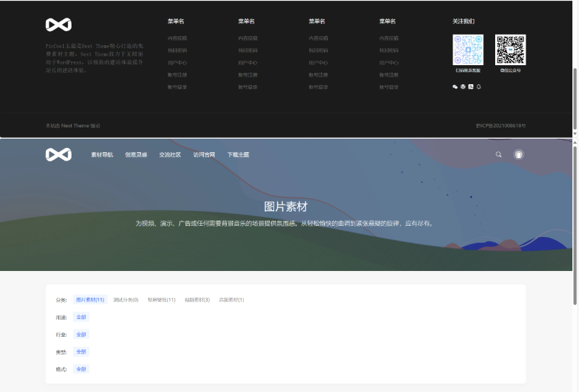The image size is (583, 392).
Task: Click 找回密码 in the first footer menu column
Action: 177,50
